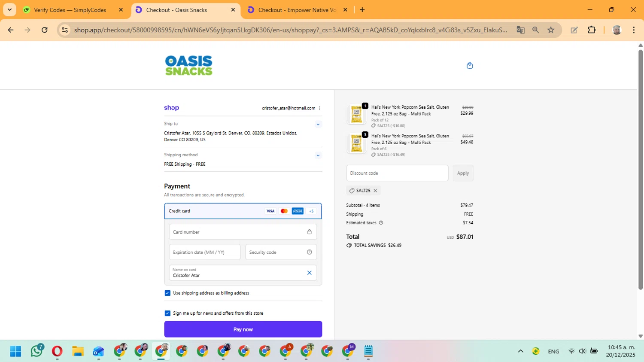Image resolution: width=644 pixels, height=362 pixels.
Task: Apply the discount code
Action: coord(463,173)
